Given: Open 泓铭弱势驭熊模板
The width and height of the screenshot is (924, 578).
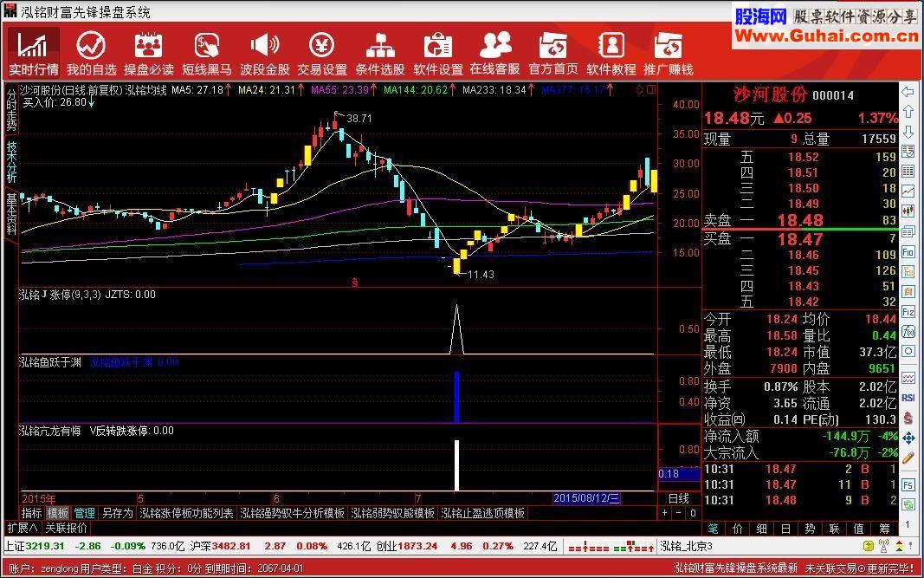Looking at the screenshot, I should (x=393, y=513).
